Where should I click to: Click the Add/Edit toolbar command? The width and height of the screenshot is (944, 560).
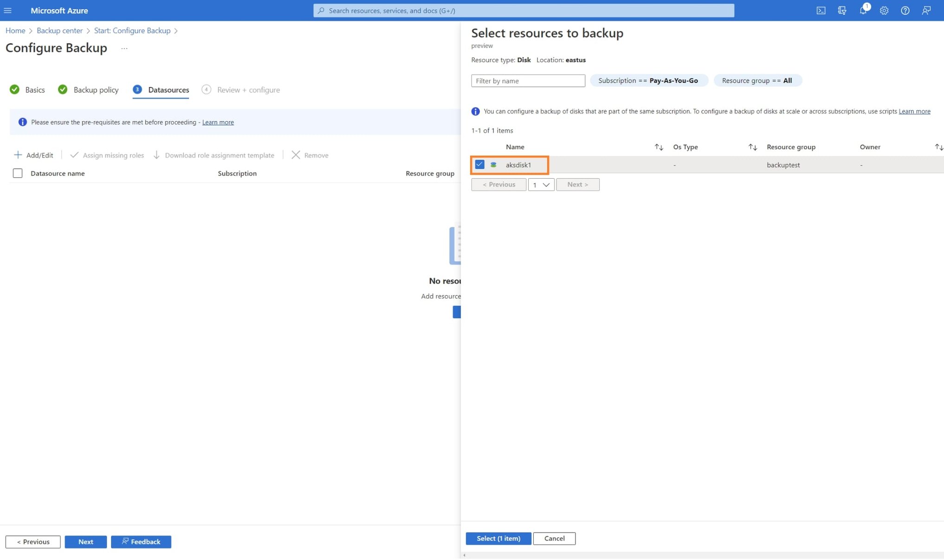pyautogui.click(x=34, y=155)
